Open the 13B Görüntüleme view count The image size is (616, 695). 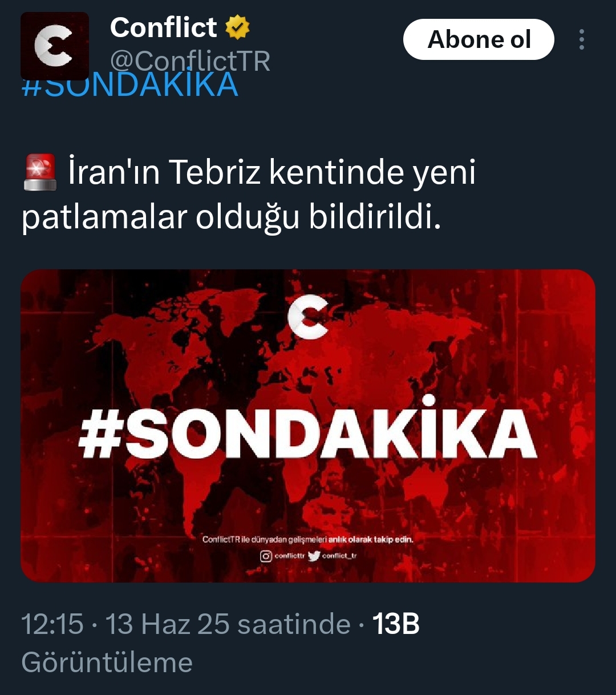pyautogui.click(x=221, y=643)
